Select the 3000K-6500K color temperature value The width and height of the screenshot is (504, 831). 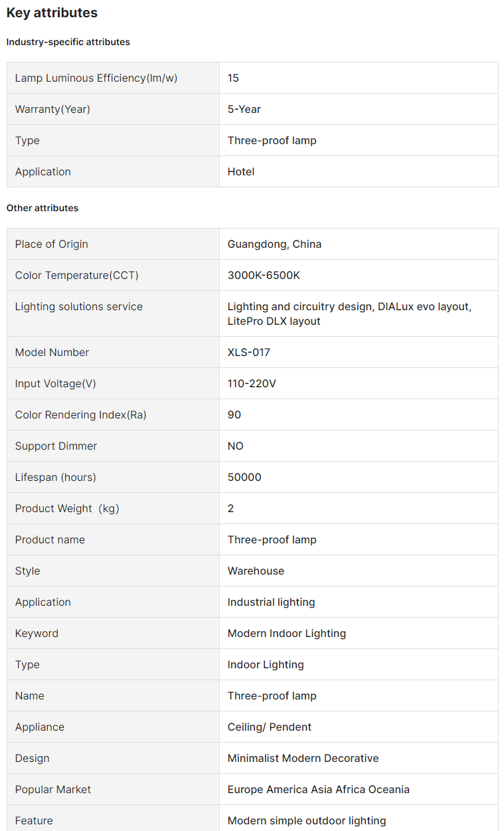click(x=264, y=275)
